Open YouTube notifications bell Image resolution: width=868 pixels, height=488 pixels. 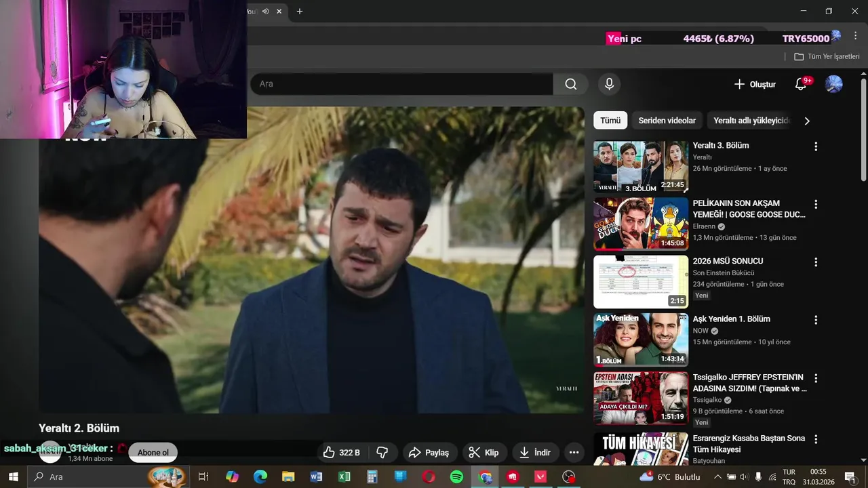[801, 84]
